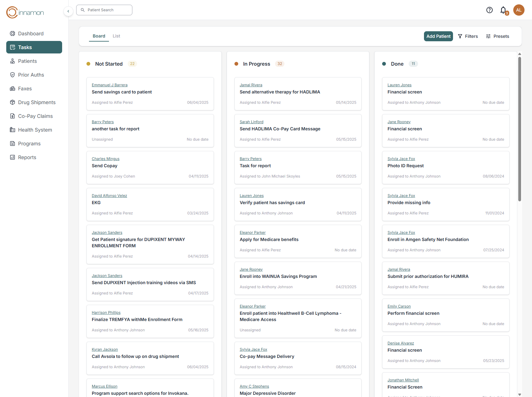Open the help question mark icon
Screen dimensions: 532x397
[489, 10]
